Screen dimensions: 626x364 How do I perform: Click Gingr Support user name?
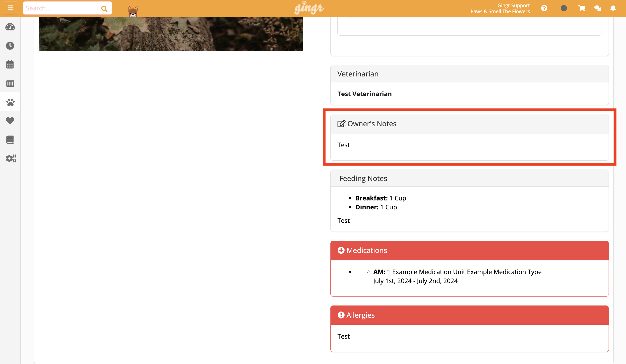[513, 5]
